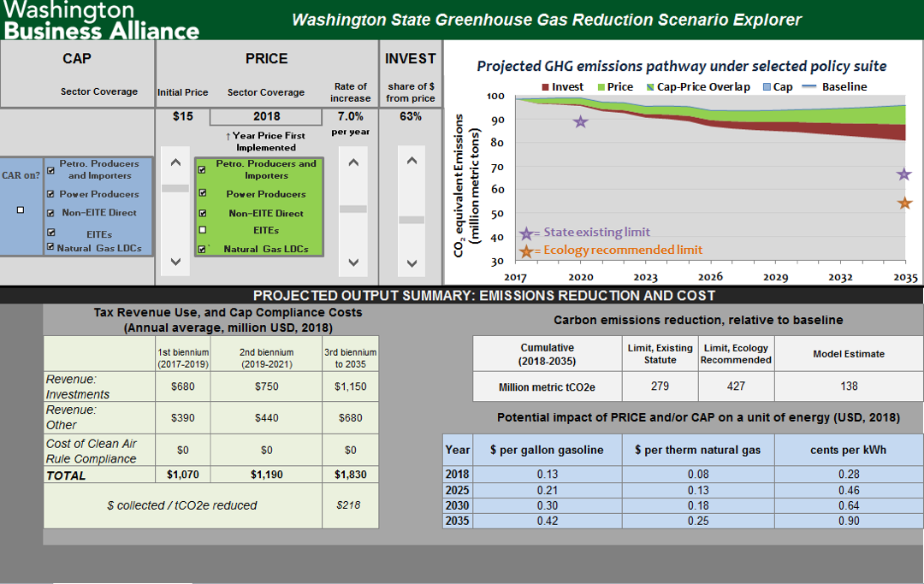Uncheck Power Producers in CAP sector coverage
This screenshot has height=584, width=924.
click(x=50, y=194)
